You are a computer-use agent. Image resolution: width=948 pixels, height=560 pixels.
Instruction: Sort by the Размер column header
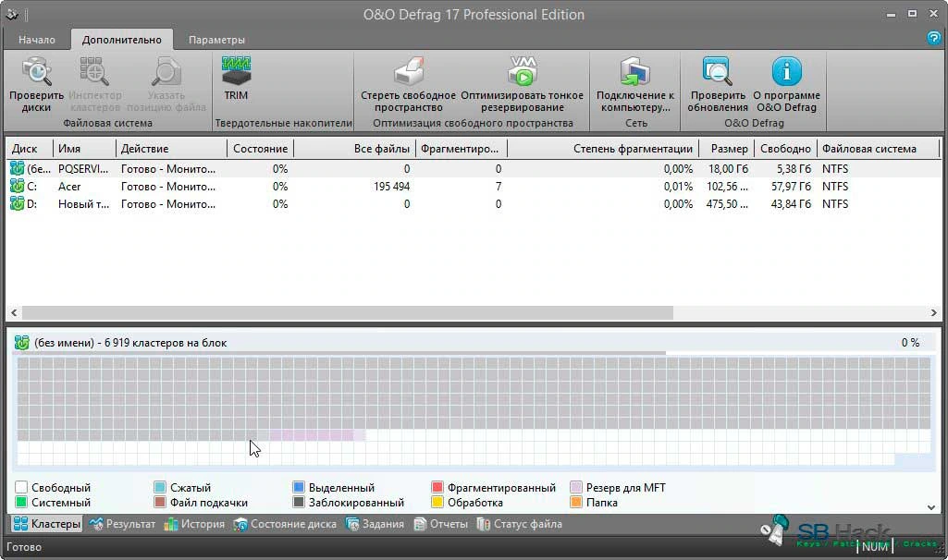(727, 149)
